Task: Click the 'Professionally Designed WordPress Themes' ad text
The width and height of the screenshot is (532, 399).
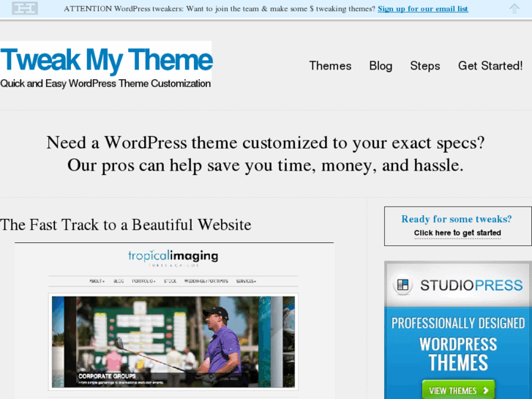Action: (458, 343)
